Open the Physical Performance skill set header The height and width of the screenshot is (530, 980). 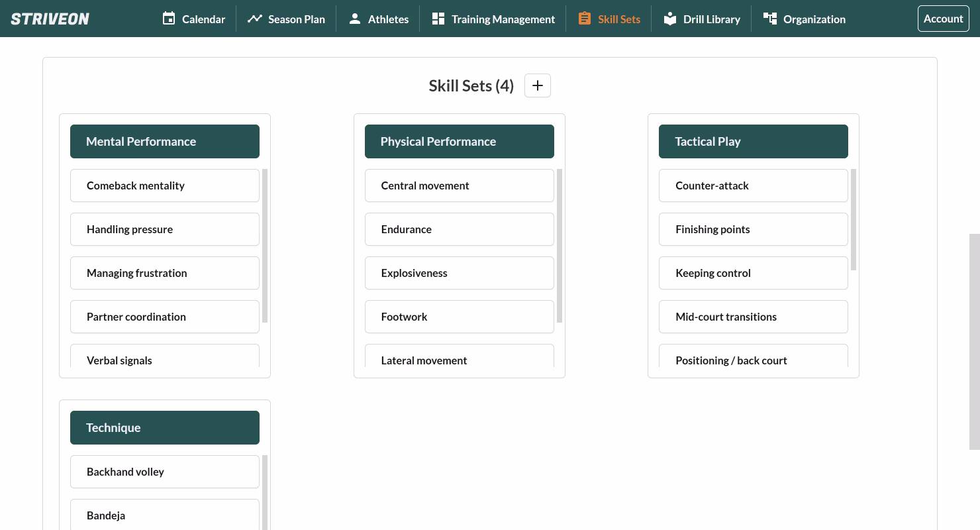click(459, 141)
